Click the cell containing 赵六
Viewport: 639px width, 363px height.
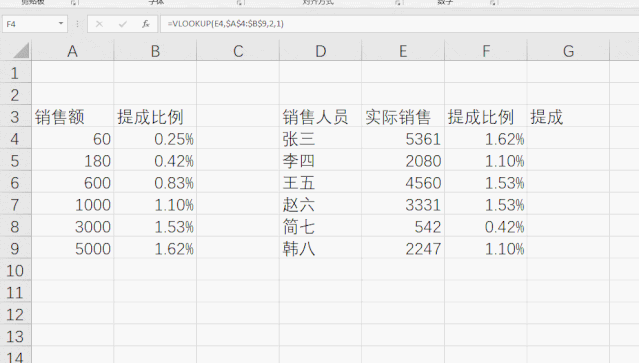pos(321,205)
